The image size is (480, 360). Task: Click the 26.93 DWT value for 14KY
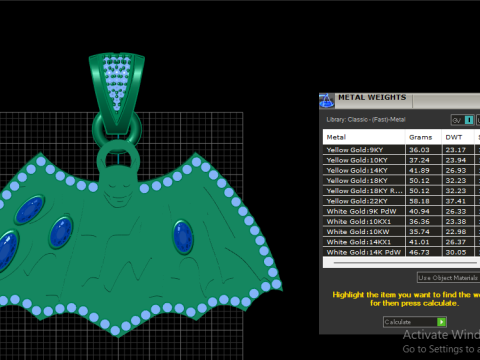pos(456,171)
